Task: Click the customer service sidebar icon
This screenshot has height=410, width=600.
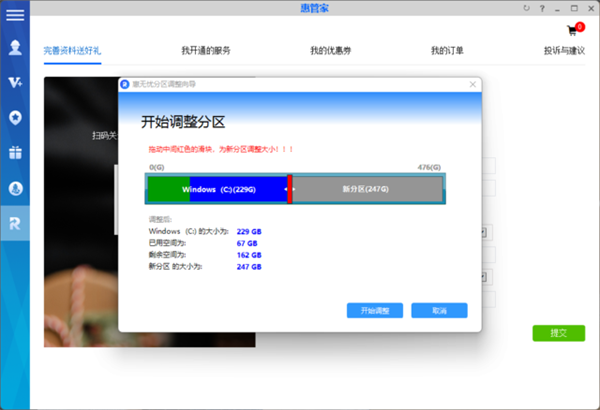Action: click(15, 187)
